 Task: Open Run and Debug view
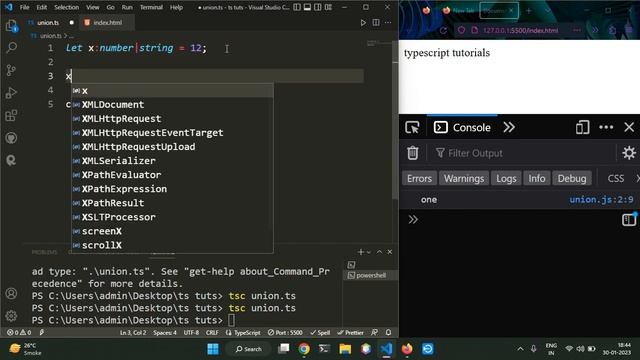click(x=11, y=93)
